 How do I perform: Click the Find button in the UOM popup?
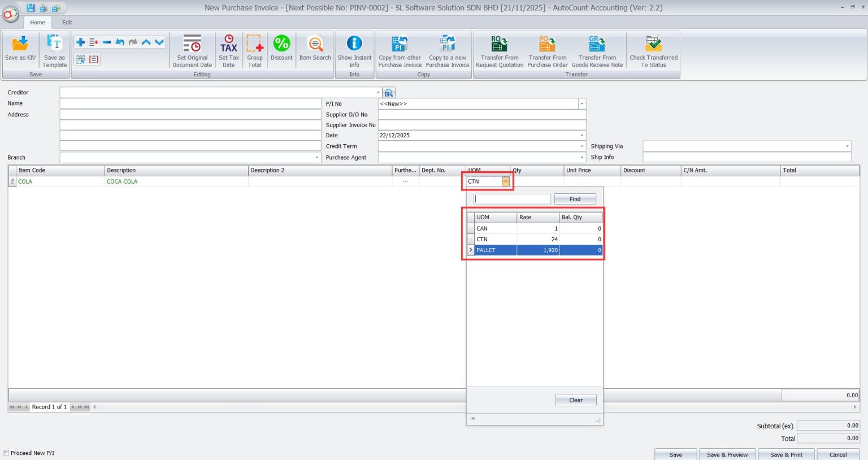point(575,198)
